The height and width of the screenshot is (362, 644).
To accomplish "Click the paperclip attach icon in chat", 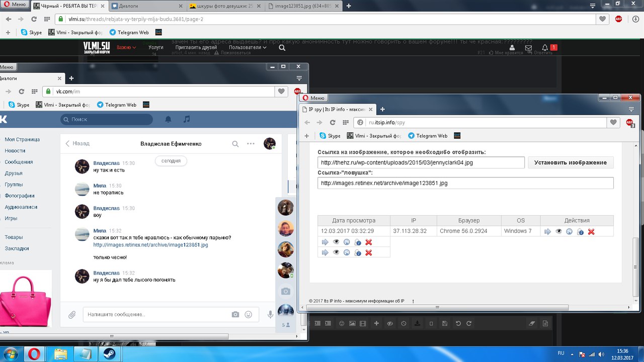I will (x=72, y=315).
